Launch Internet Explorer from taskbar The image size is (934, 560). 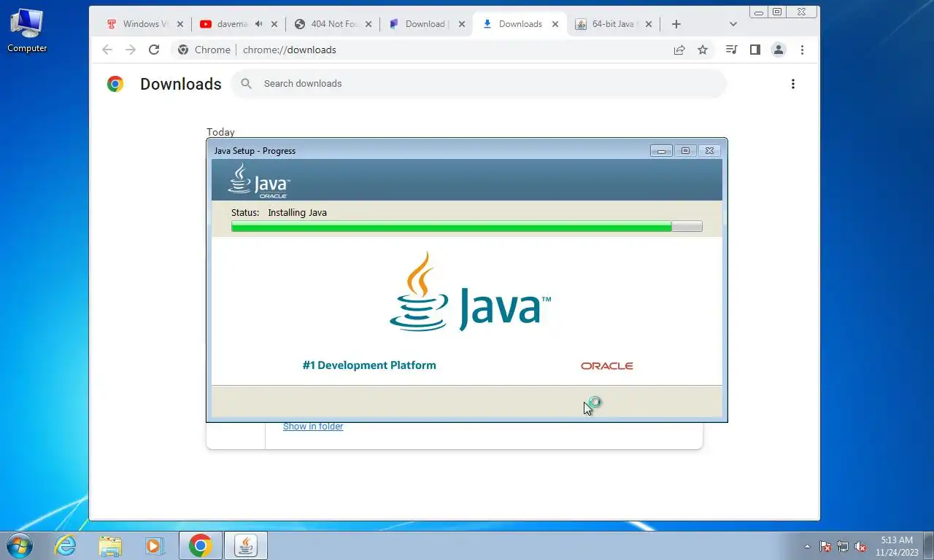65,545
